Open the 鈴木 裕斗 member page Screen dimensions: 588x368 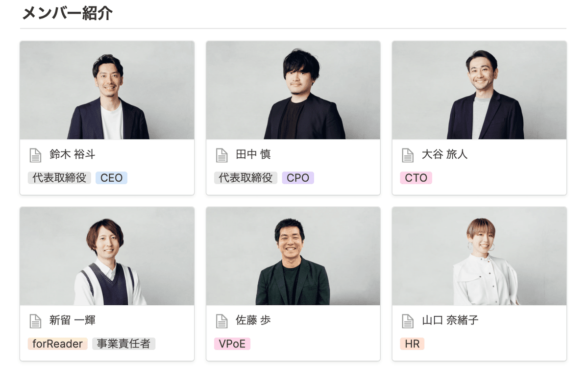(72, 155)
